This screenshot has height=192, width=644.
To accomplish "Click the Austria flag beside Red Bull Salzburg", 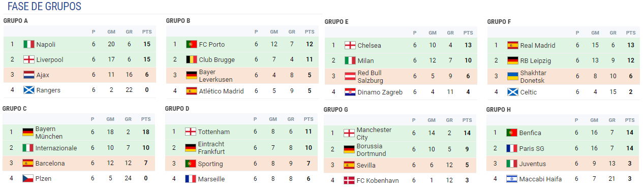I will click(350, 76).
